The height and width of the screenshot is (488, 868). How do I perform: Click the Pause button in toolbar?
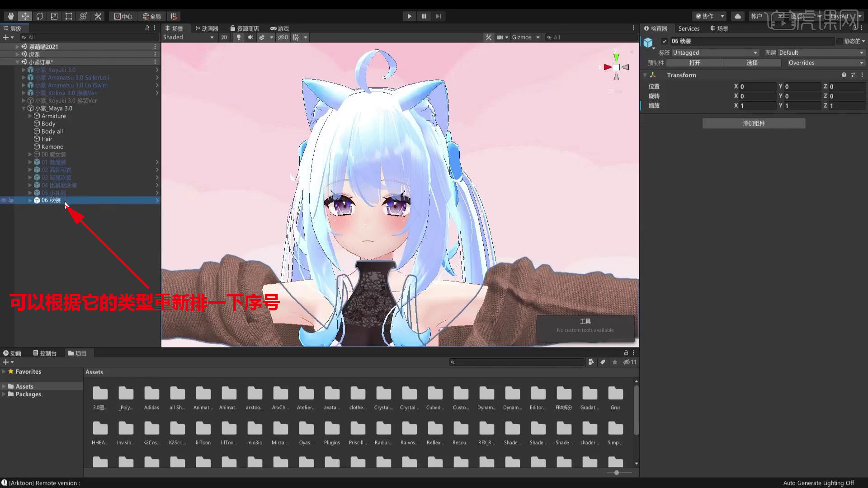tap(424, 16)
